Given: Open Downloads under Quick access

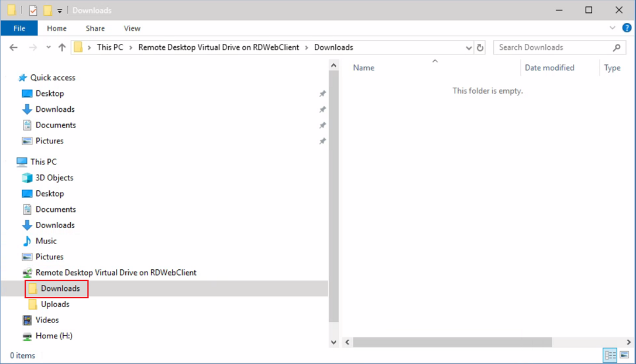Looking at the screenshot, I should click(x=55, y=109).
